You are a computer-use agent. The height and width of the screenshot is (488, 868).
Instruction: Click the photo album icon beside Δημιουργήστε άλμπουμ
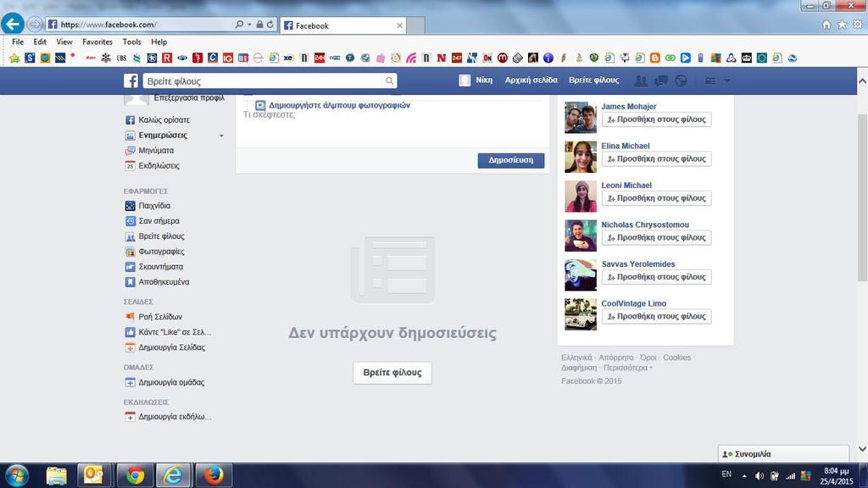click(260, 105)
